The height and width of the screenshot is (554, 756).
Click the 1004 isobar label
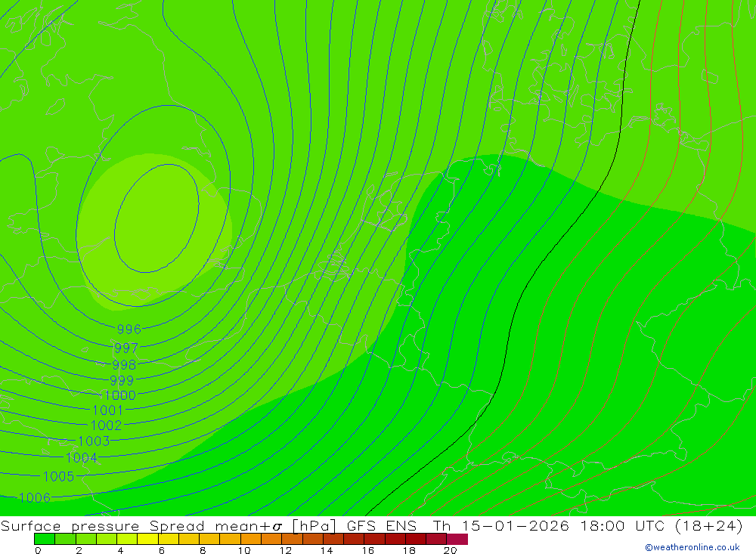pos(82,457)
